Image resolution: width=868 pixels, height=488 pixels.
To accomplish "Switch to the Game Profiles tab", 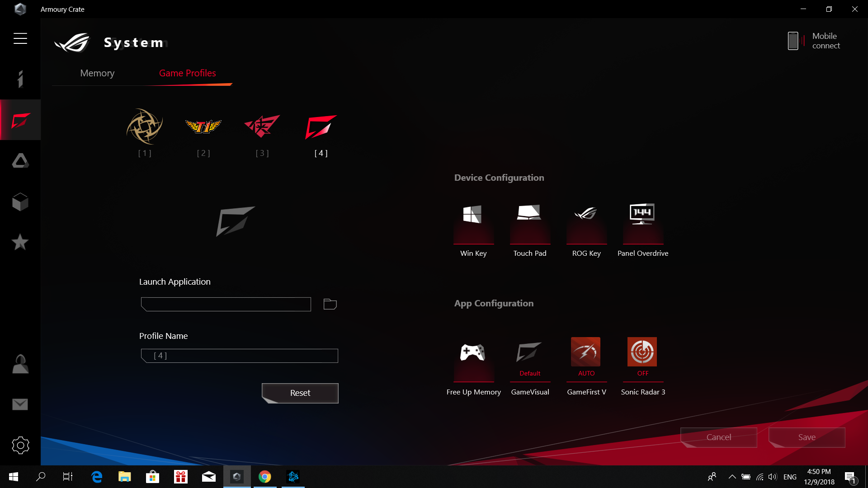I will 188,73.
